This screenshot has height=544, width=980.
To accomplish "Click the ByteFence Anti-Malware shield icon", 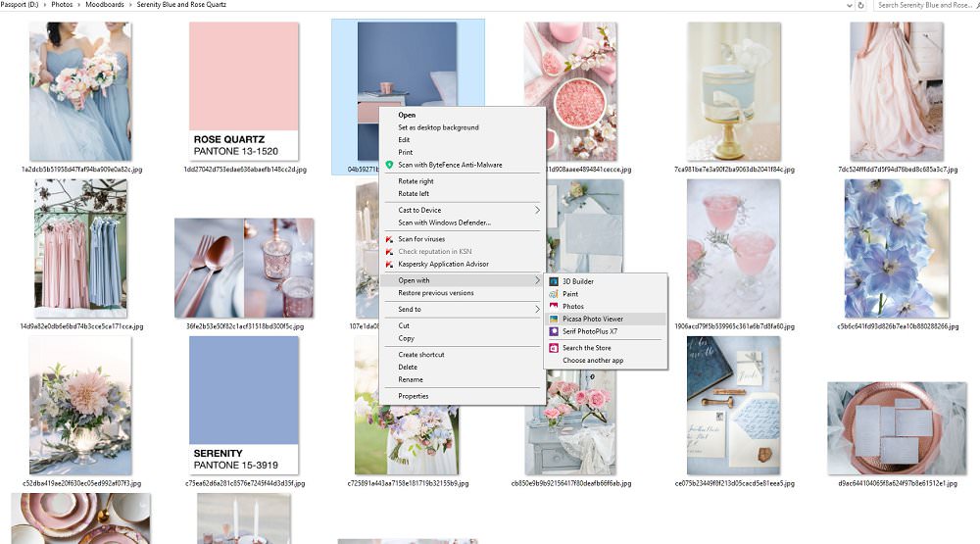I will tap(389, 165).
